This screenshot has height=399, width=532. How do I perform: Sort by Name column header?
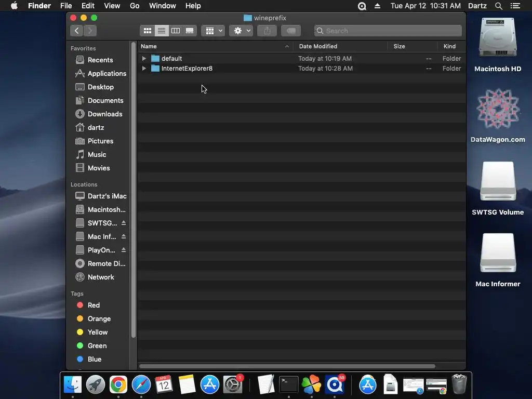(x=215, y=46)
